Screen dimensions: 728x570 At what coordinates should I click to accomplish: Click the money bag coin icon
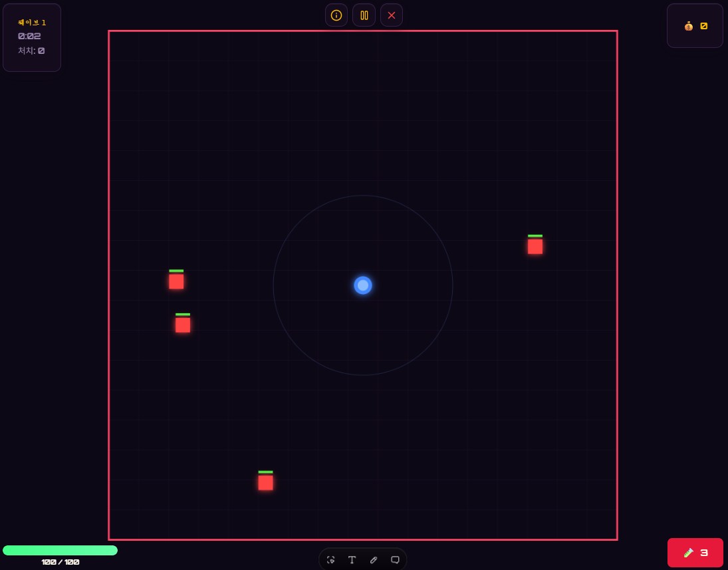coord(689,26)
